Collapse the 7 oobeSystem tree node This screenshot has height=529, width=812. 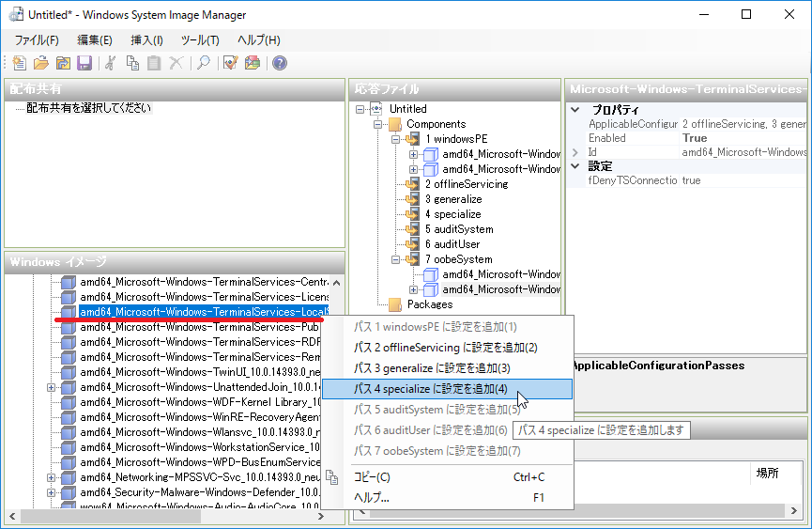click(396, 259)
